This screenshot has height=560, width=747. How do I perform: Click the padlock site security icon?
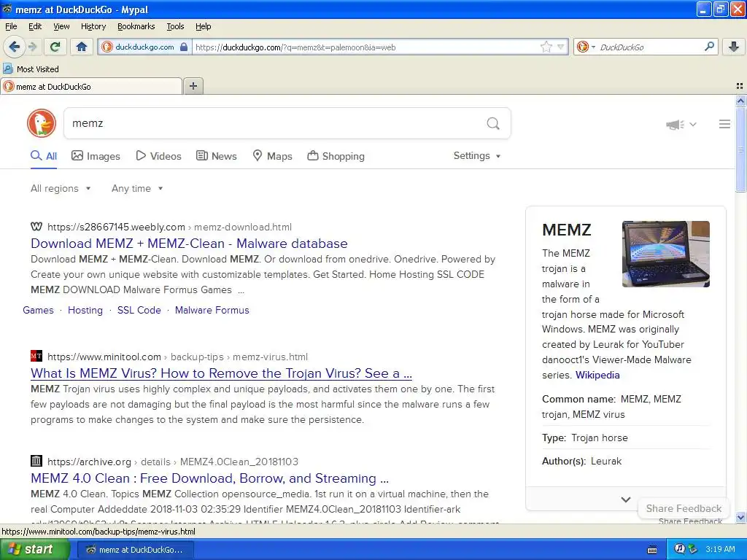click(x=184, y=47)
